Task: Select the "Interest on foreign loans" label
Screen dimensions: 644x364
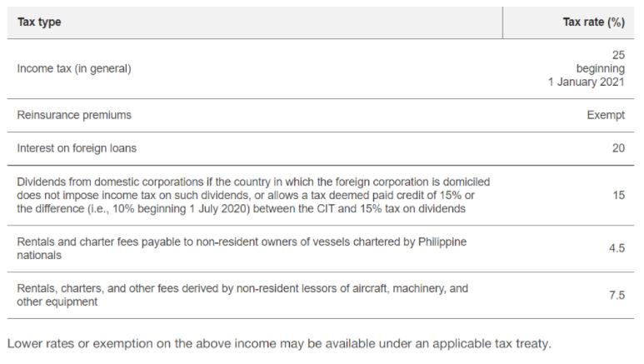Action: click(x=77, y=148)
